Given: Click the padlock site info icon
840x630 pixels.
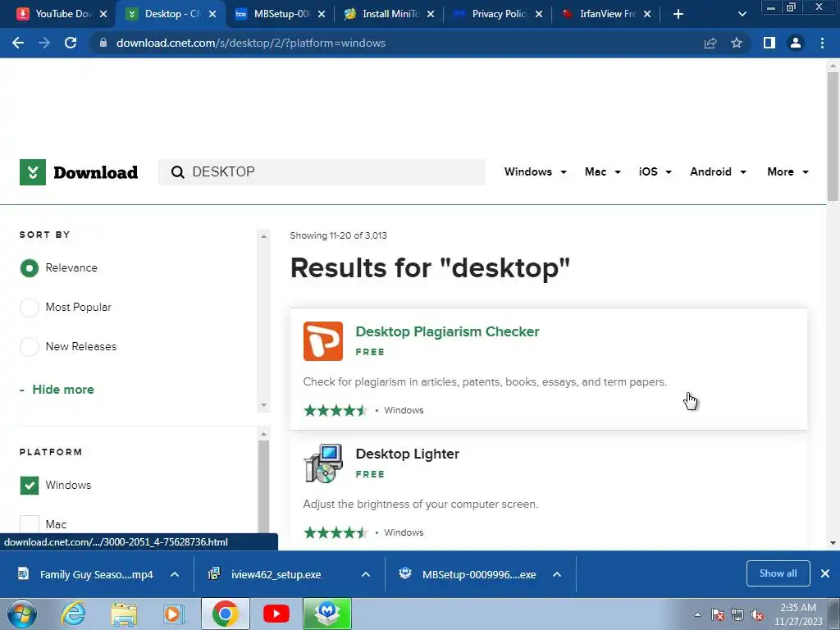Looking at the screenshot, I should click(x=103, y=43).
